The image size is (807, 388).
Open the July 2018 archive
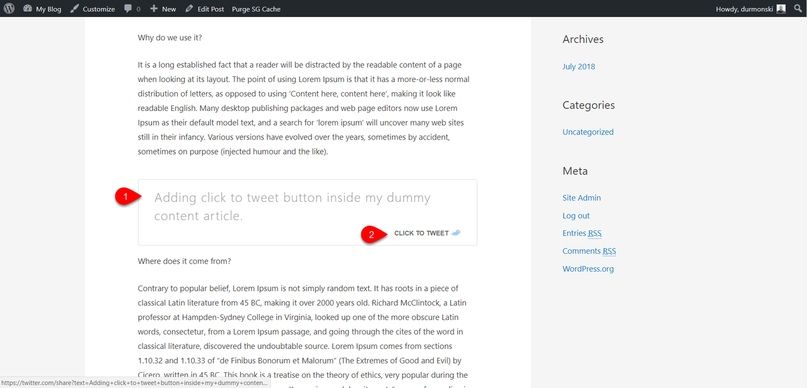pyautogui.click(x=578, y=66)
